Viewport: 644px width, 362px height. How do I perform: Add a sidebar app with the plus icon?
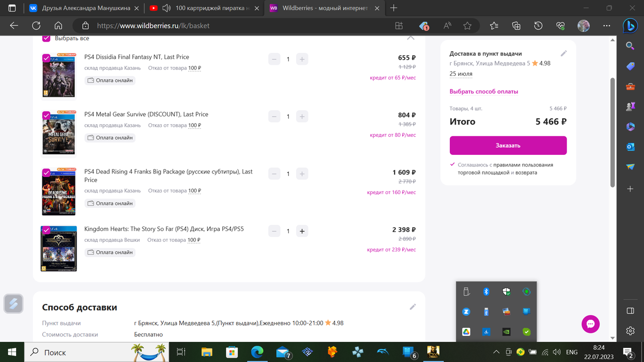(x=630, y=189)
